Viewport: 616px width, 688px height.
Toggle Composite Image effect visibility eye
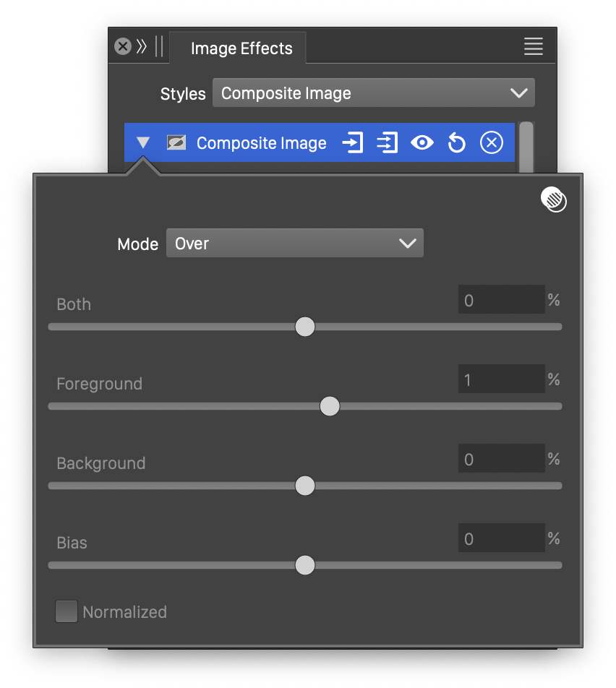[x=422, y=143]
